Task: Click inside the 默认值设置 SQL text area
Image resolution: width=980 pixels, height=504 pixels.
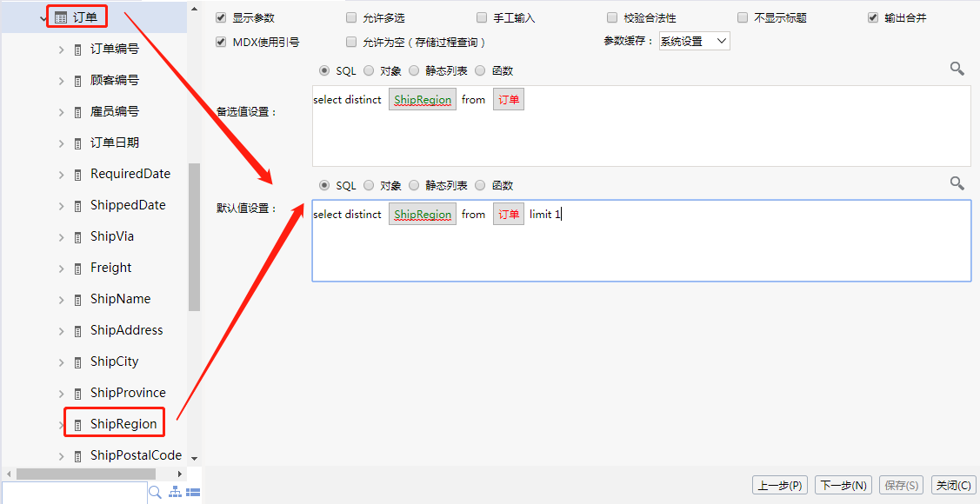Action: 641,241
